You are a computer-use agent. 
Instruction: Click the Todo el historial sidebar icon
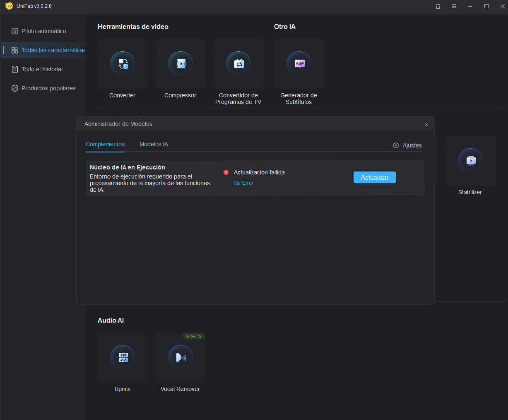(15, 69)
